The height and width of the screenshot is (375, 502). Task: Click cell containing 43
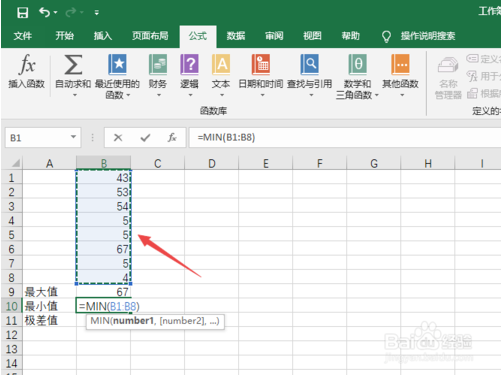click(x=103, y=177)
